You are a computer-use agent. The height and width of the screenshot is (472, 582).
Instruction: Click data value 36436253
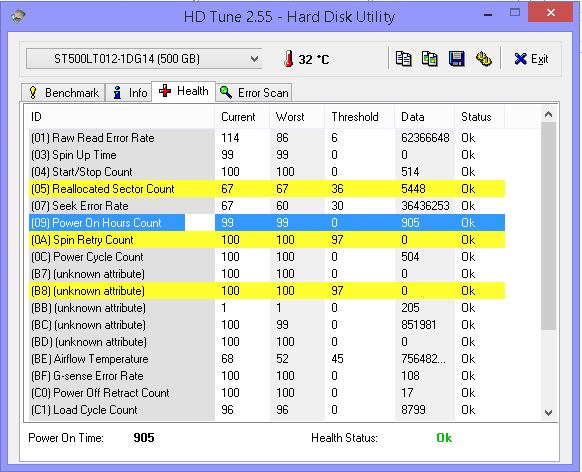coord(425,206)
